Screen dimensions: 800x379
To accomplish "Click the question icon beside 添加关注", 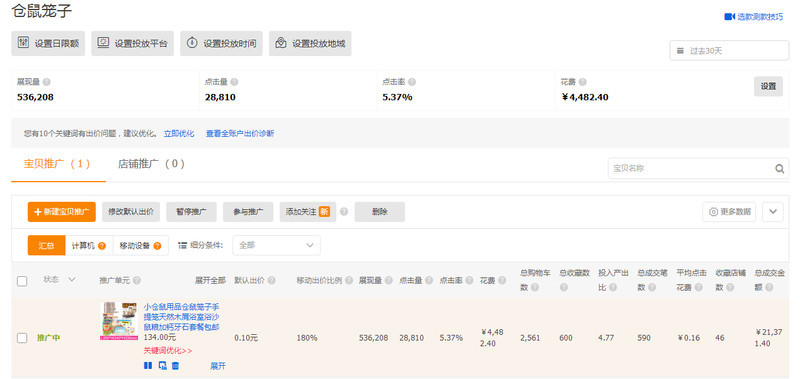I will [x=344, y=212].
